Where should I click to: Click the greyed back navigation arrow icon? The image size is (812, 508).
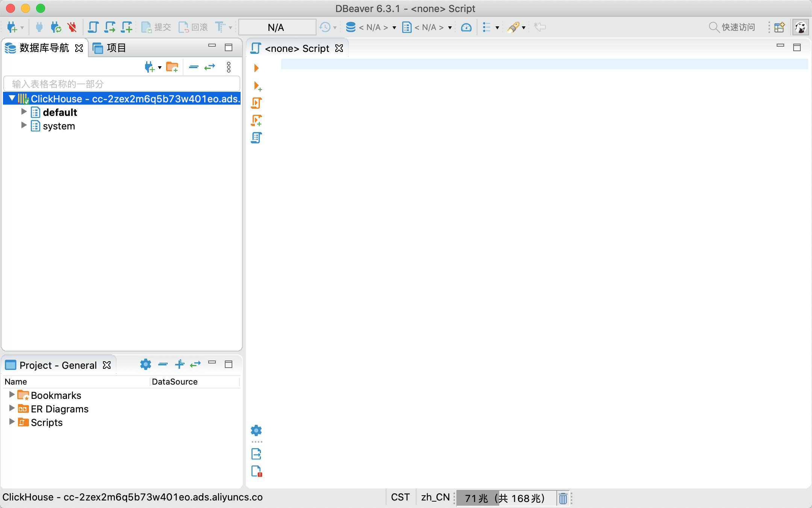540,27
